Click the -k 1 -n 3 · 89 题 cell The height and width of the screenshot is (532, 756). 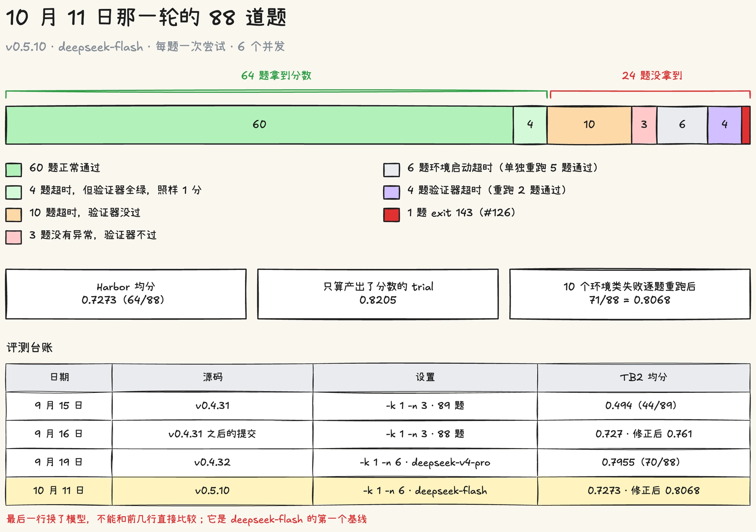tap(425, 406)
